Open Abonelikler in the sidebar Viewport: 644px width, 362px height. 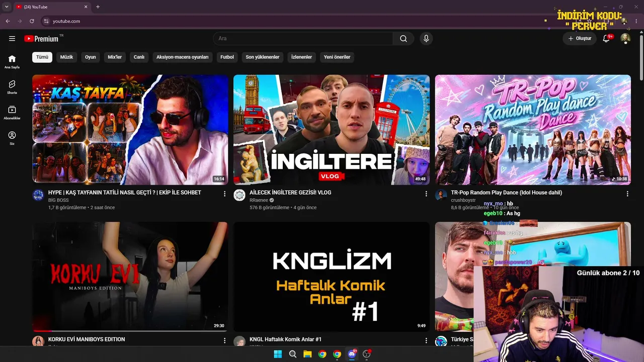coord(12,113)
